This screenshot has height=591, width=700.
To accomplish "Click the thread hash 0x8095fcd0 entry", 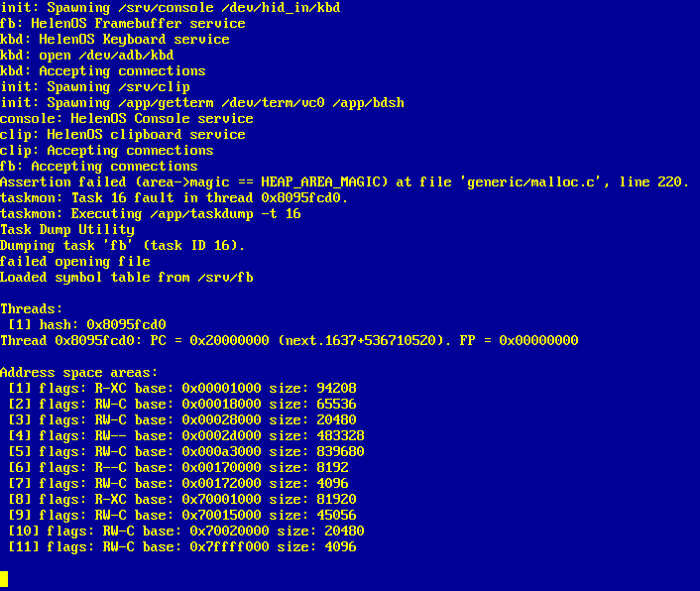I will point(87,325).
